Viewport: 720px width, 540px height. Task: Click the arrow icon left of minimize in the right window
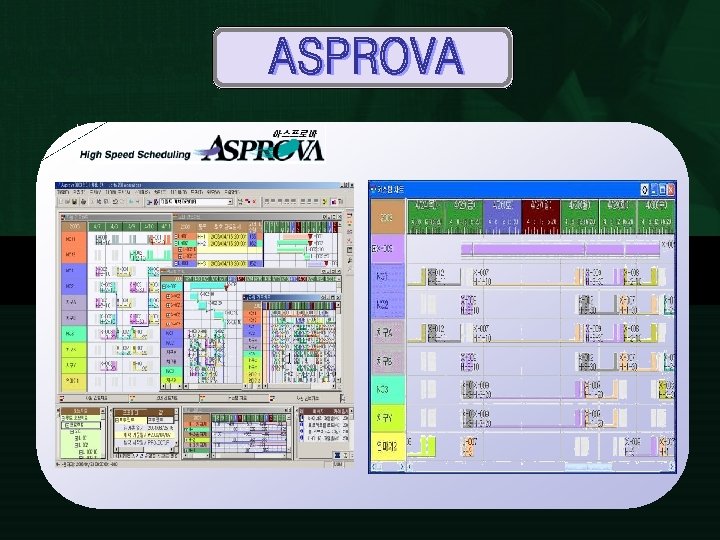point(645,189)
